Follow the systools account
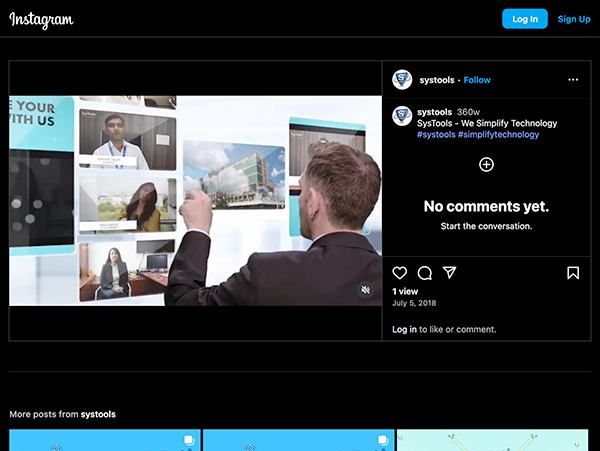Image resolution: width=600 pixels, height=451 pixels. (477, 80)
